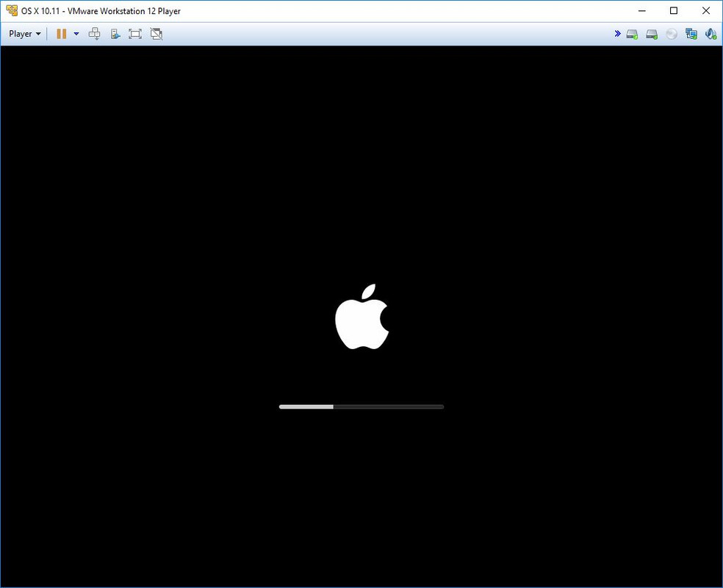Click the window title 'OS X 10.11 - VMware Workstation 12 Player'
Image resolution: width=723 pixels, height=588 pixels.
tap(101, 11)
